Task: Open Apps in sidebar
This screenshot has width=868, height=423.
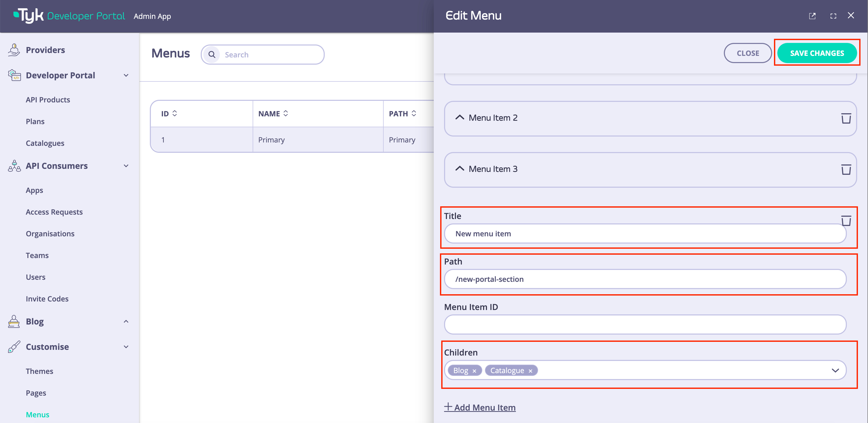Action: coord(34,191)
